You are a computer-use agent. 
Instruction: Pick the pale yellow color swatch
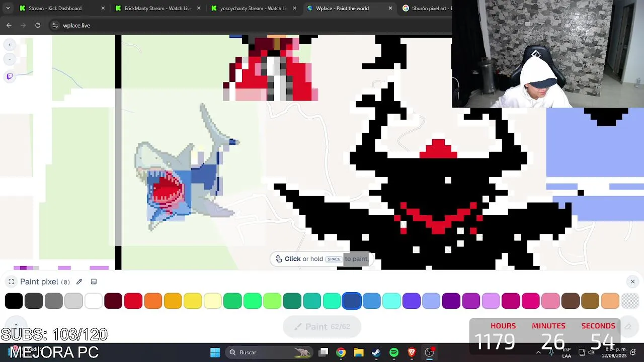[x=213, y=301]
